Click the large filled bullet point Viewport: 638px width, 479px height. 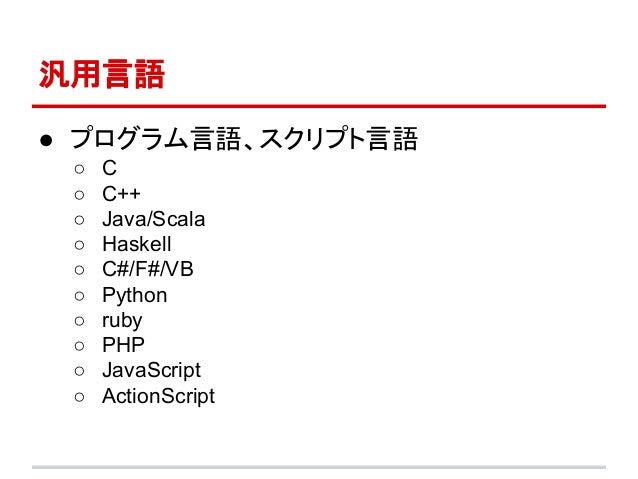coord(46,141)
